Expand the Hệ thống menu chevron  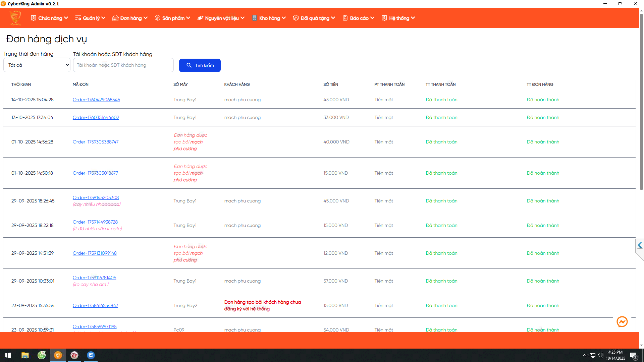pyautogui.click(x=413, y=18)
